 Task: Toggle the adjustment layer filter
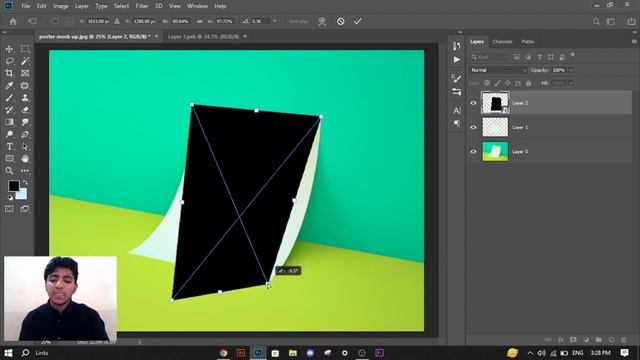tap(528, 57)
